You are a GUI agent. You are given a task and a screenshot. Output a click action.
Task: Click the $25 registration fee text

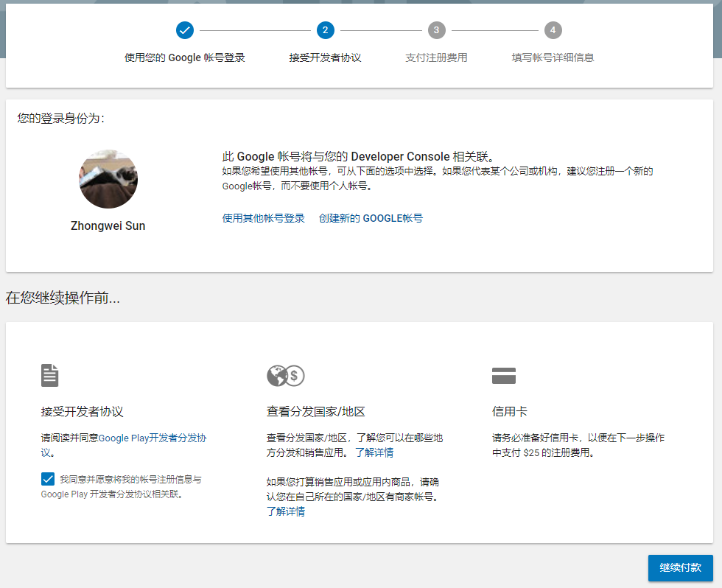click(578, 445)
